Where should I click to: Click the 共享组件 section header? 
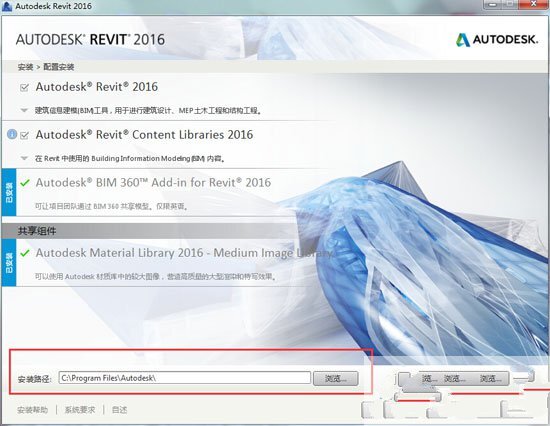(37, 231)
